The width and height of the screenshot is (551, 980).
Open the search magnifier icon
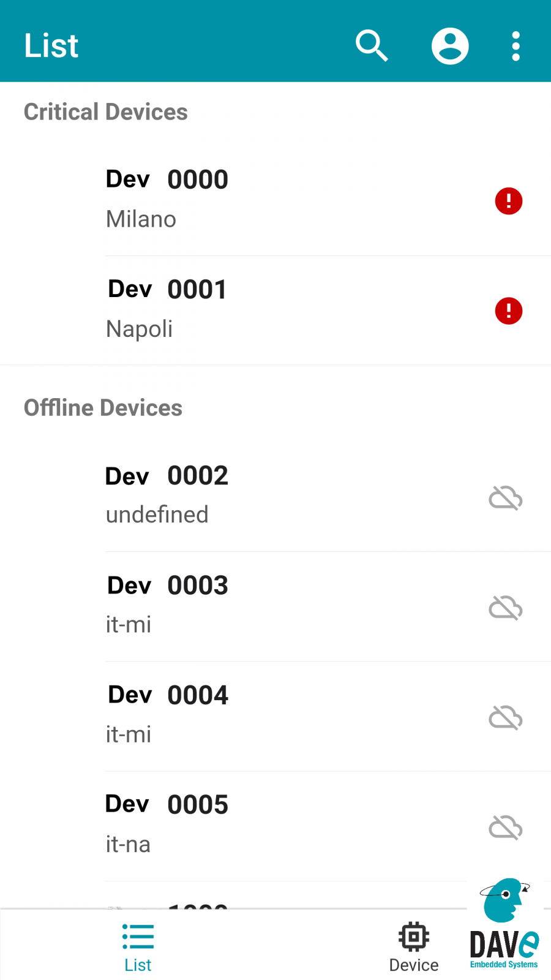click(x=372, y=46)
